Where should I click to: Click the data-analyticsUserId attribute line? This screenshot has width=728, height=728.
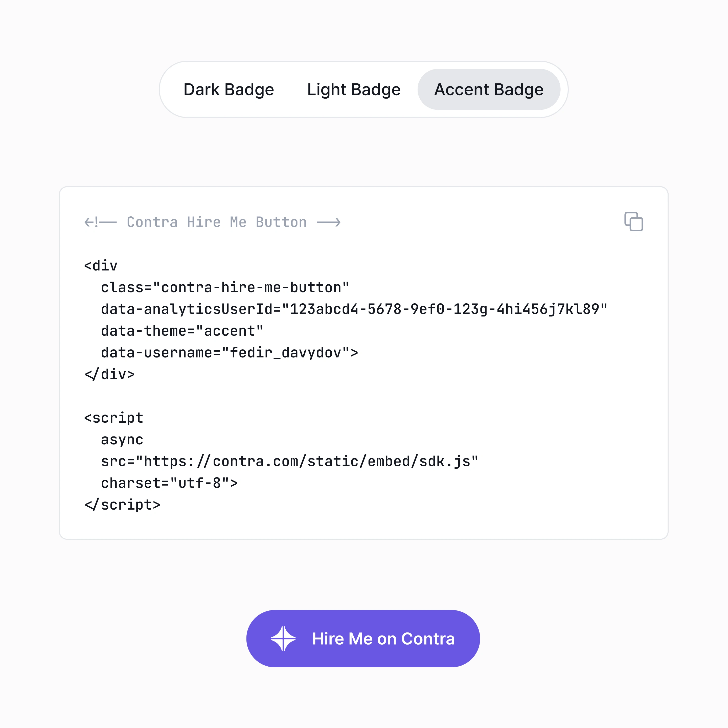coord(354,309)
